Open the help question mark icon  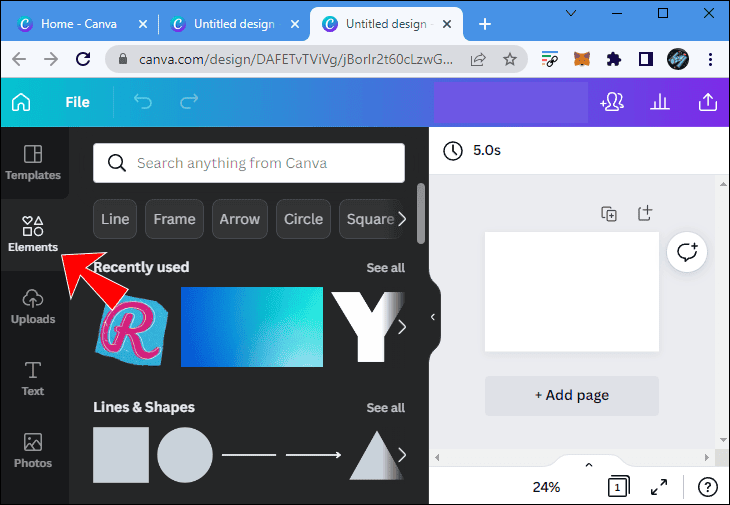click(x=705, y=487)
